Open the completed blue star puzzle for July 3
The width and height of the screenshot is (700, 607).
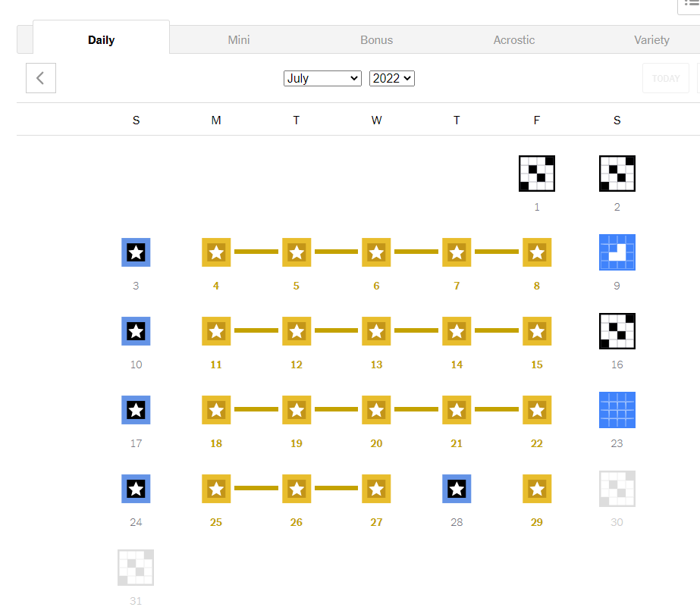coord(136,252)
